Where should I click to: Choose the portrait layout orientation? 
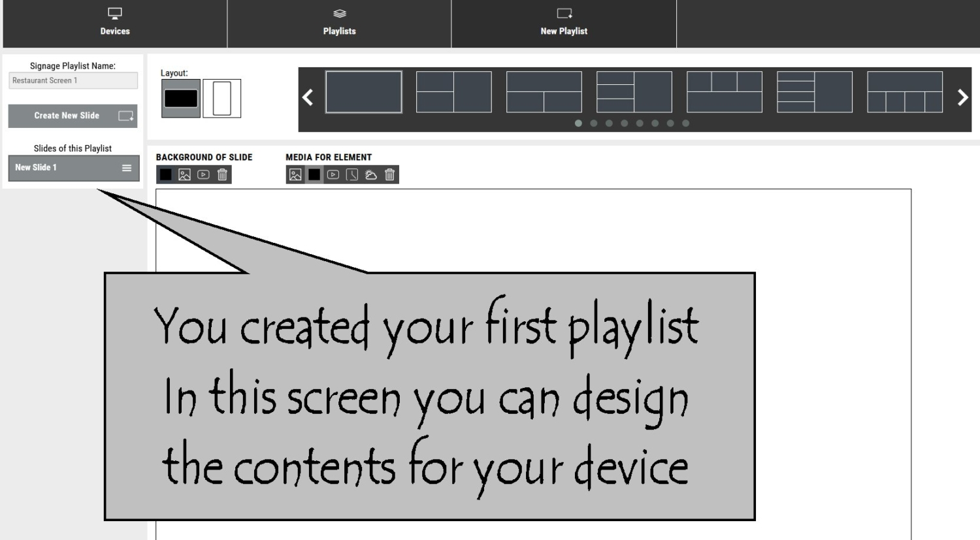coord(222,99)
